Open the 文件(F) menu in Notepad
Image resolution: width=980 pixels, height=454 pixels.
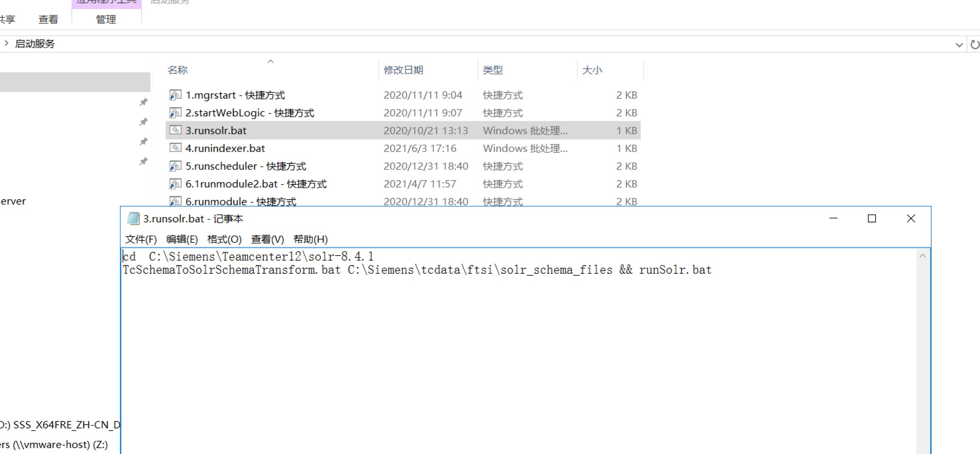click(x=141, y=239)
